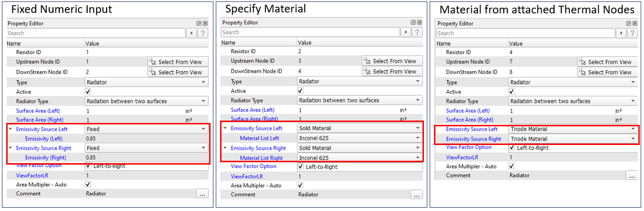The image size is (644, 211).
Task: Collapse the Emissivity Source Left row in Fixed Numeric panel
Action: click(11, 129)
